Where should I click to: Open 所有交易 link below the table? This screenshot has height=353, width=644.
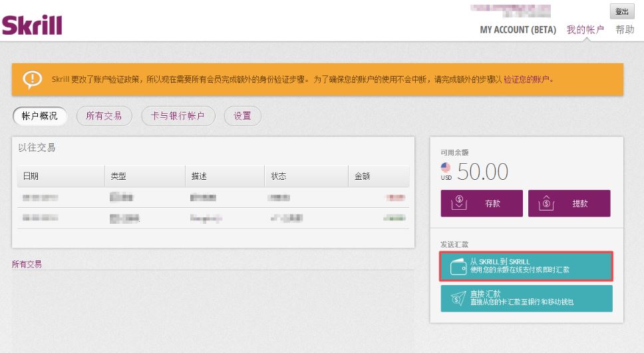pyautogui.click(x=27, y=264)
